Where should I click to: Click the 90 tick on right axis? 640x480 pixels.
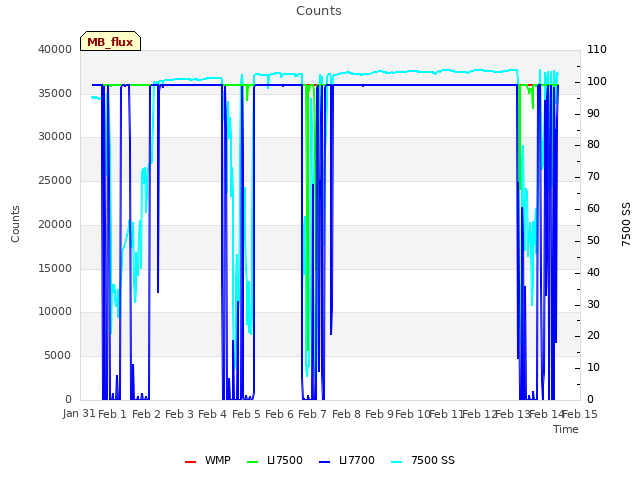click(593, 113)
